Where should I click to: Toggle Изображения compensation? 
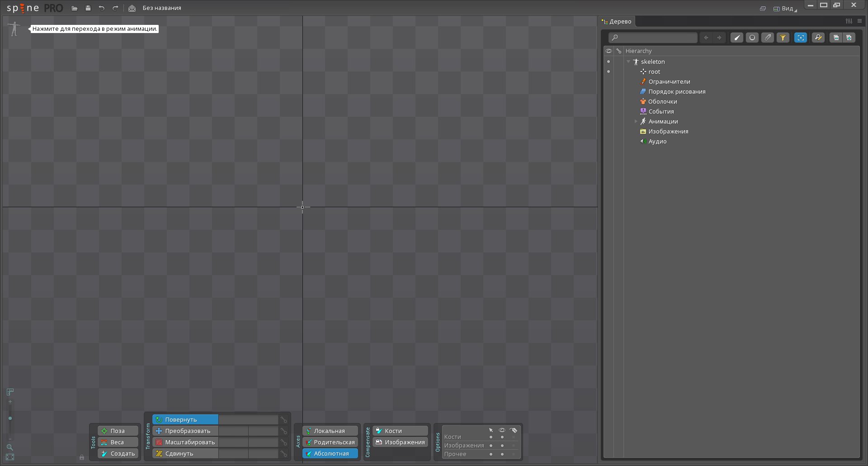click(x=400, y=442)
